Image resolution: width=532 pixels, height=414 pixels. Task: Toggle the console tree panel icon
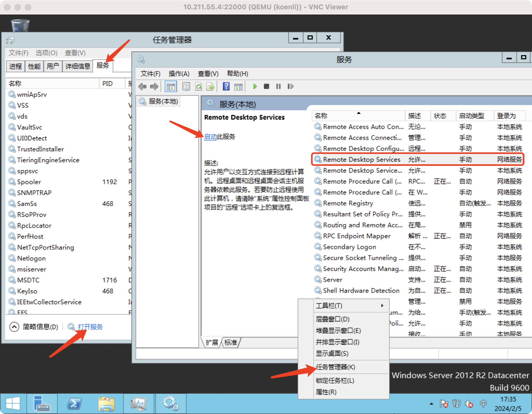pos(171,86)
